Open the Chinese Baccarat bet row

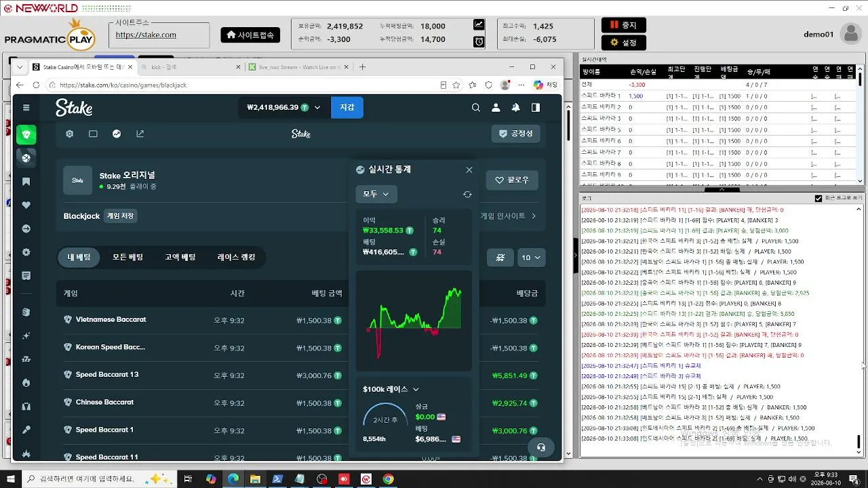click(x=301, y=403)
